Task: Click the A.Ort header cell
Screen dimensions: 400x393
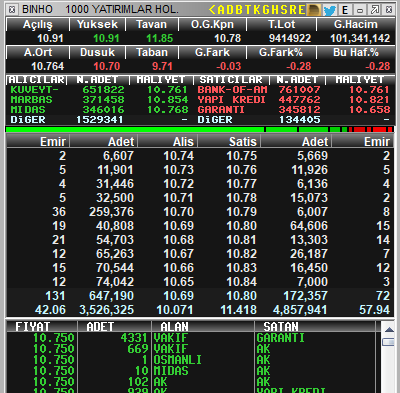Action: 37,53
